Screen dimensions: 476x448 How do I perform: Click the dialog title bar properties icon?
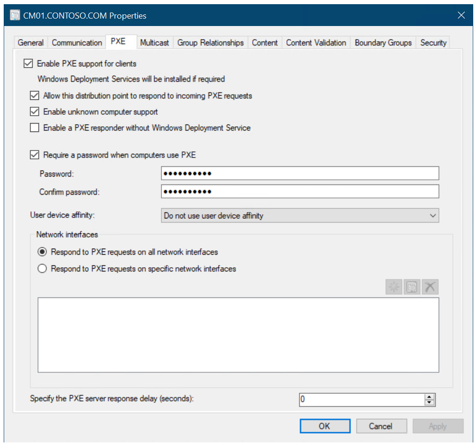[15, 15]
